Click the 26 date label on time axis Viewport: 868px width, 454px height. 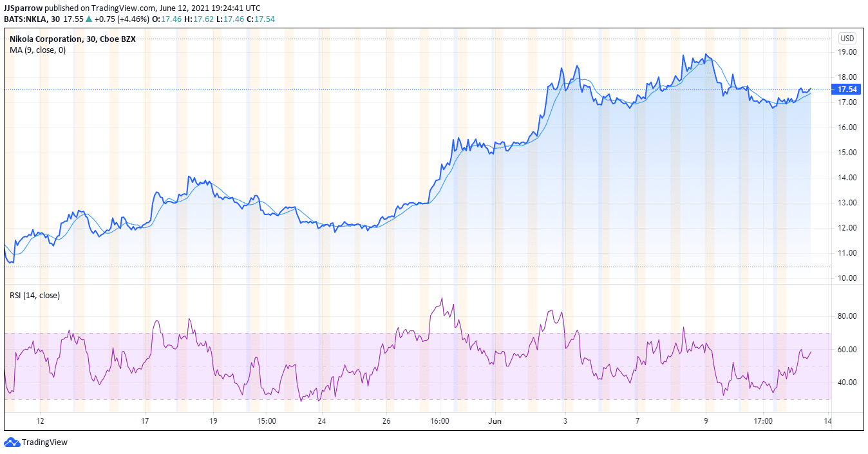[386, 421]
